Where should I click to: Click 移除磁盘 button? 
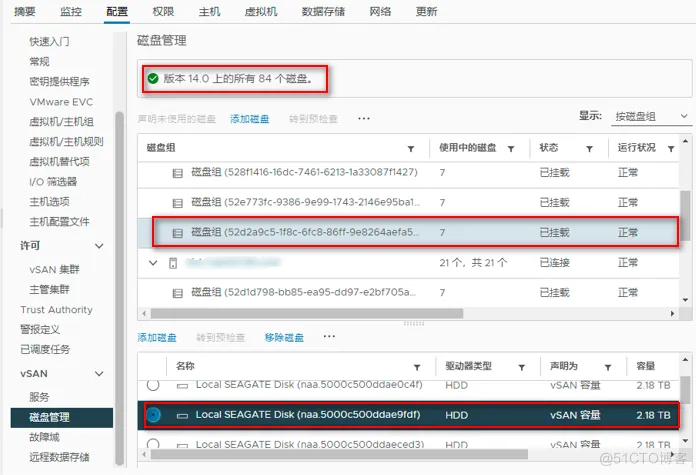point(285,337)
